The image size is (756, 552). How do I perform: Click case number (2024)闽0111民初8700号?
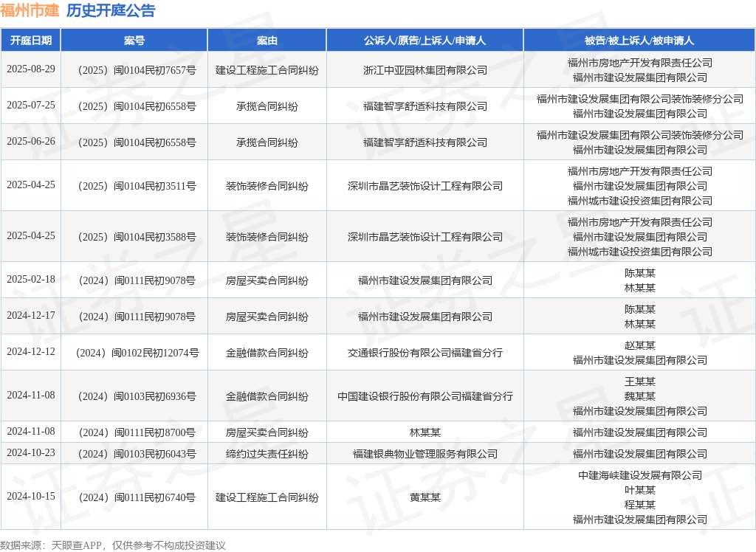click(136, 433)
